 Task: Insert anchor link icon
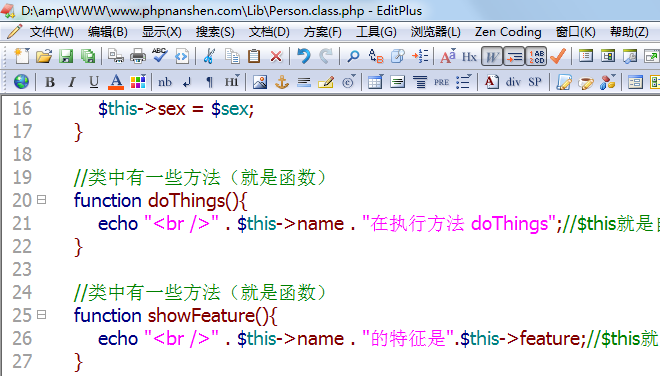(x=282, y=82)
